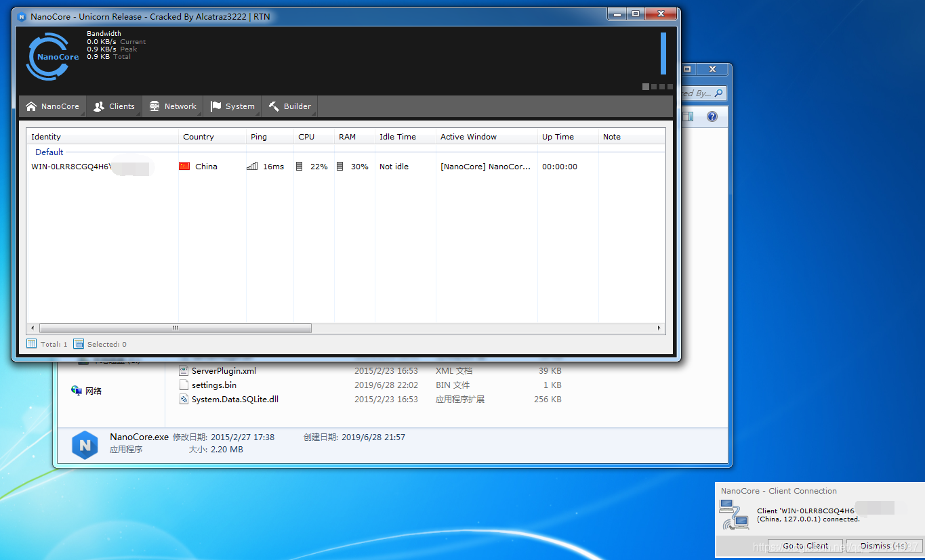Click the Network (网络) globe icon

pos(77,391)
